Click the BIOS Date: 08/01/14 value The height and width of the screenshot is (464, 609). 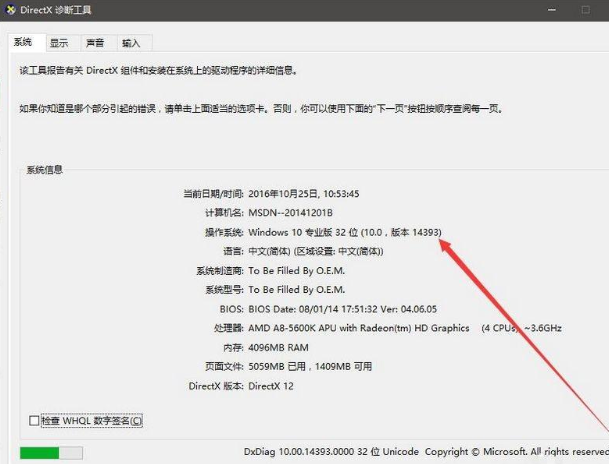coord(343,309)
